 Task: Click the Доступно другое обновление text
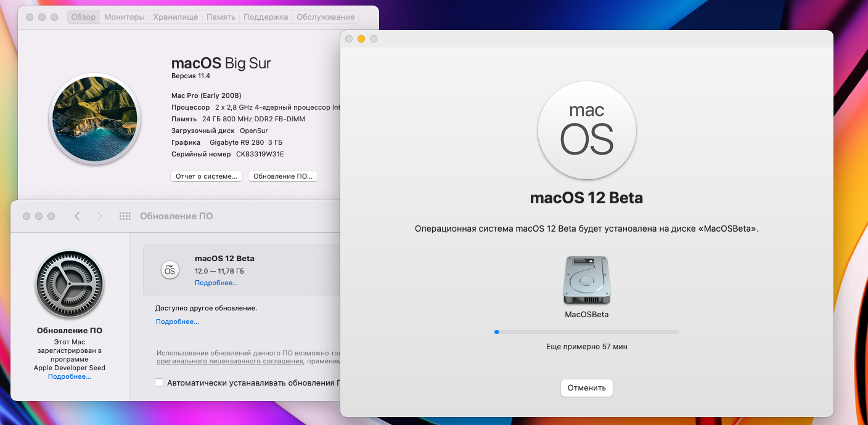[x=206, y=308]
